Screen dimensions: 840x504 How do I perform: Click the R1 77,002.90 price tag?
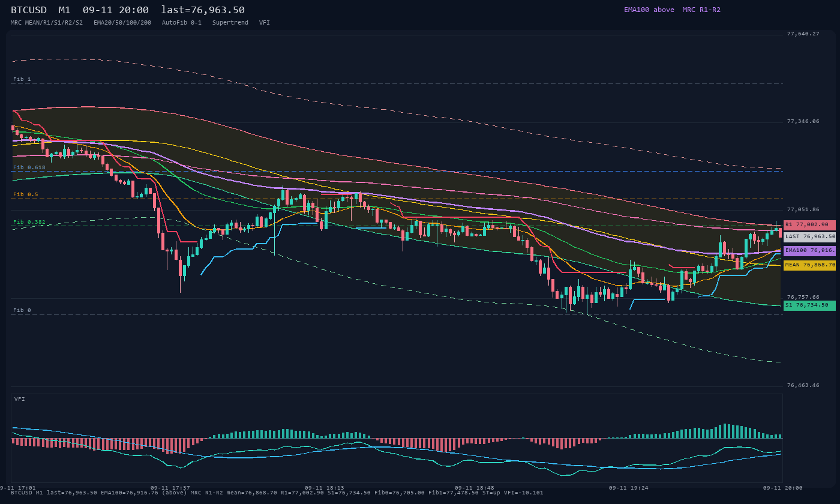pyautogui.click(x=809, y=224)
